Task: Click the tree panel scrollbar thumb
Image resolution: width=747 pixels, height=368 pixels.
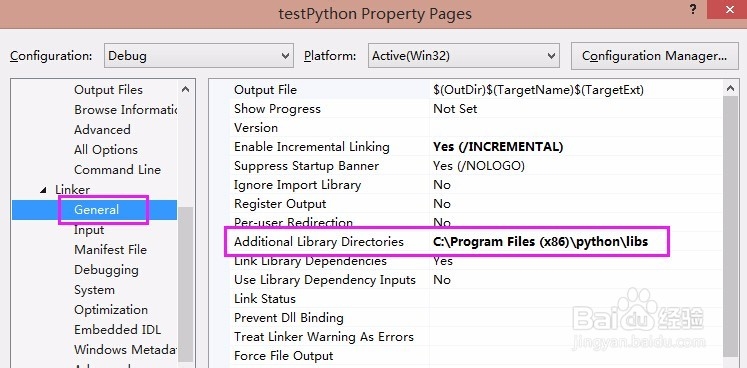Action: click(186, 284)
